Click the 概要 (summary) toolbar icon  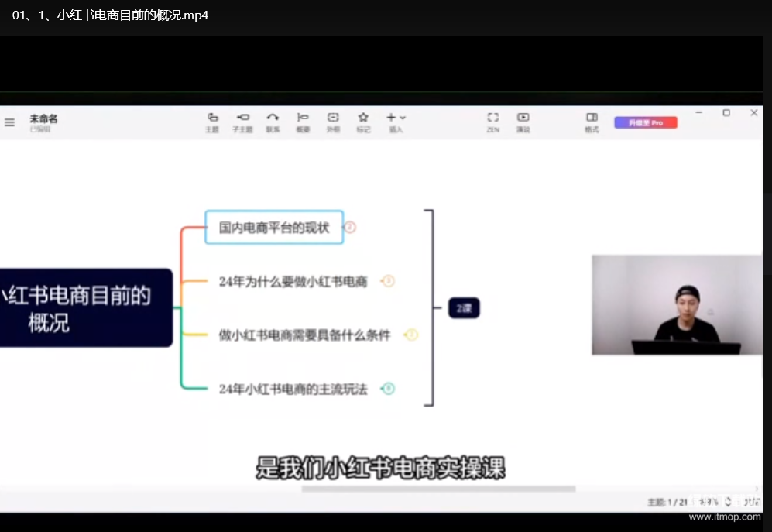[x=303, y=122]
